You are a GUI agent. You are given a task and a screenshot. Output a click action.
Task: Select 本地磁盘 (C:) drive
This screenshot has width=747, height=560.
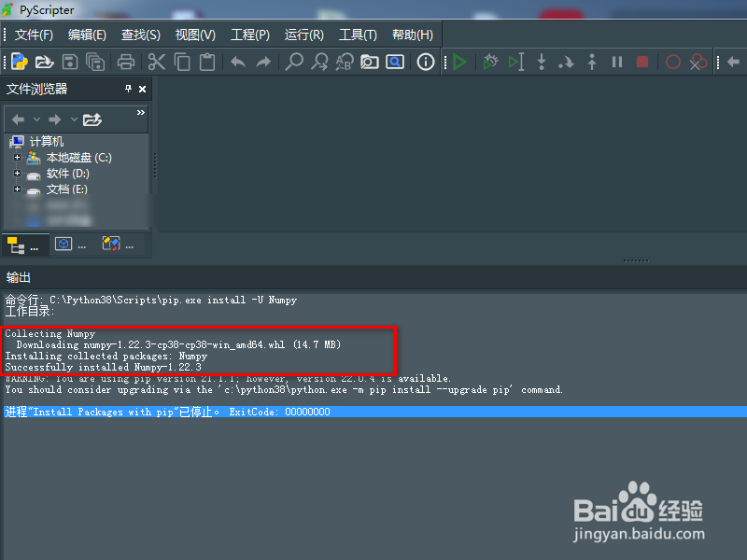tap(78, 158)
